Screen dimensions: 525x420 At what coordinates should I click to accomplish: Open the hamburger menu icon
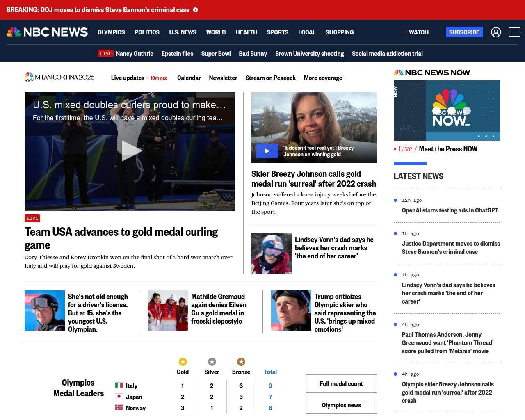514,32
